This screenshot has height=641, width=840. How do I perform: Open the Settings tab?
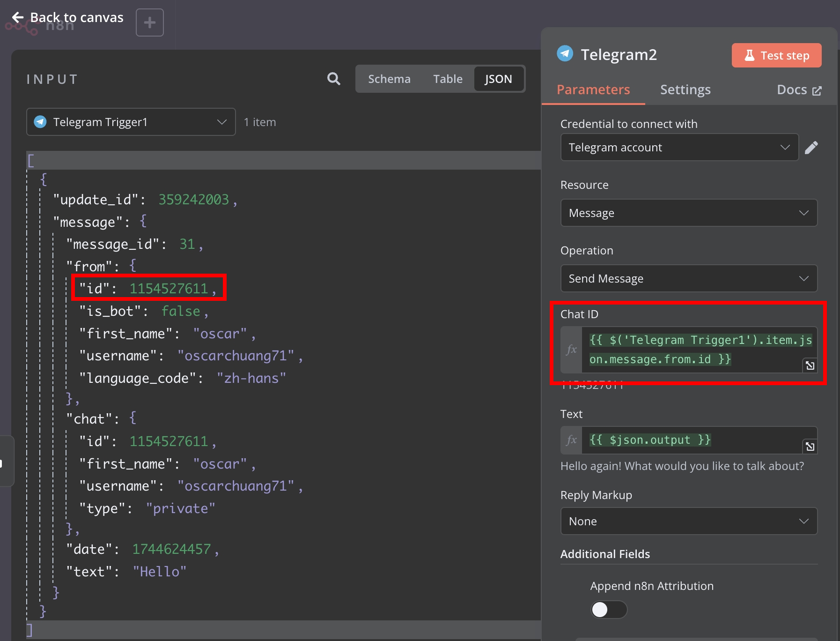pos(685,89)
